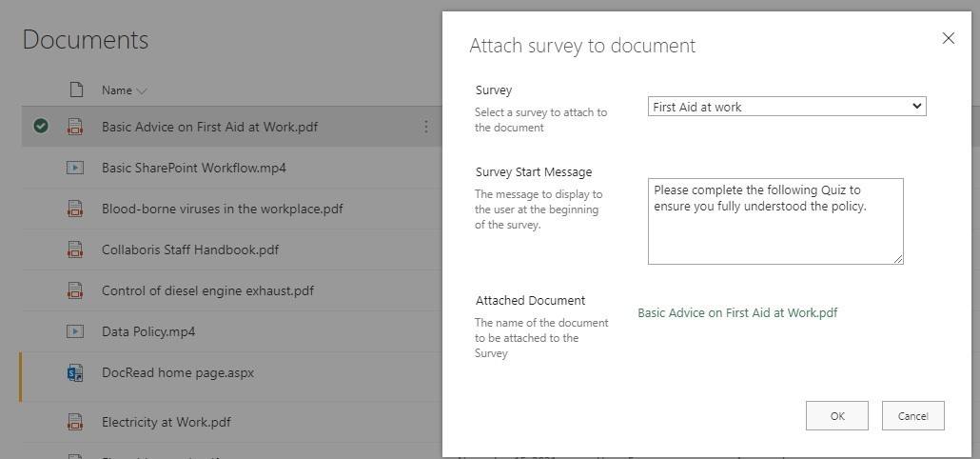Click video icon beside Data Policy.mp4

click(x=75, y=331)
